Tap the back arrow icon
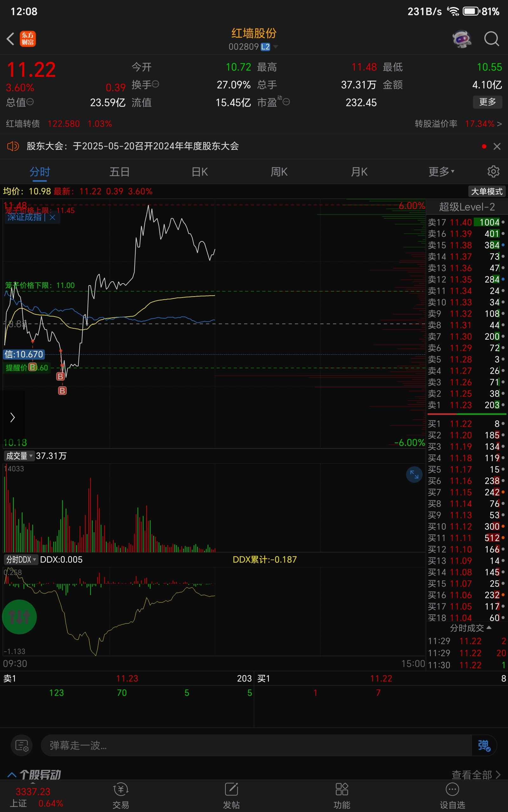This screenshot has height=812, width=508. 10,39
